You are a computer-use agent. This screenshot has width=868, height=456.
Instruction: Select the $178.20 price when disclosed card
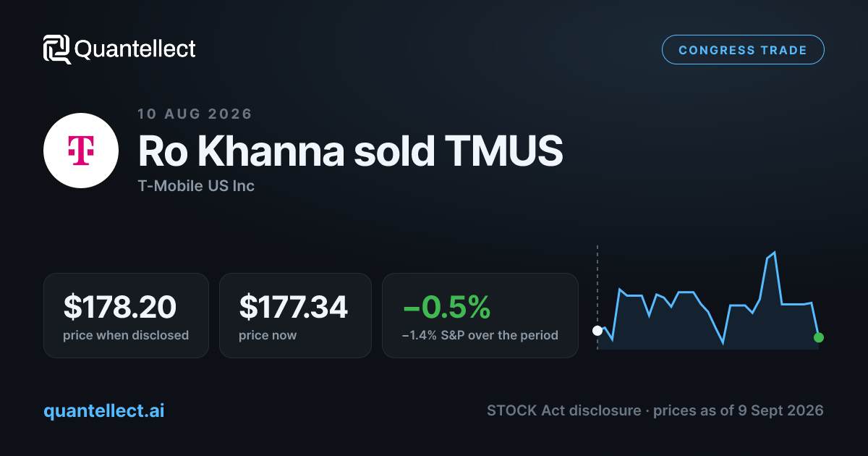(126, 316)
